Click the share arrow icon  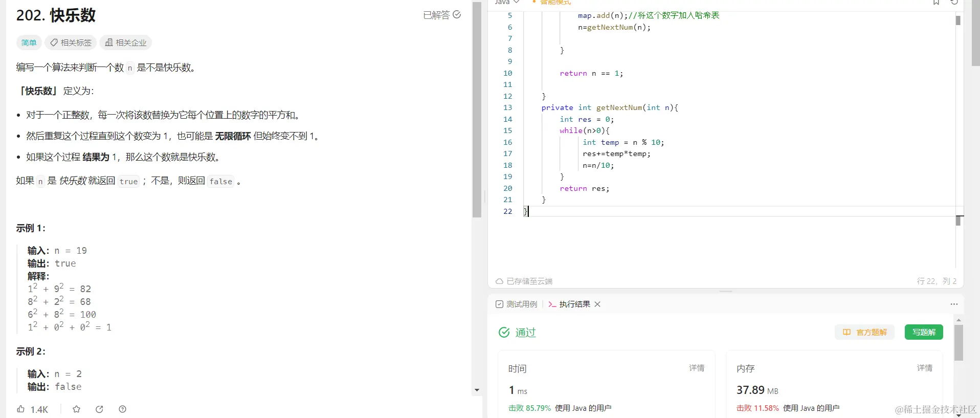tap(99, 409)
